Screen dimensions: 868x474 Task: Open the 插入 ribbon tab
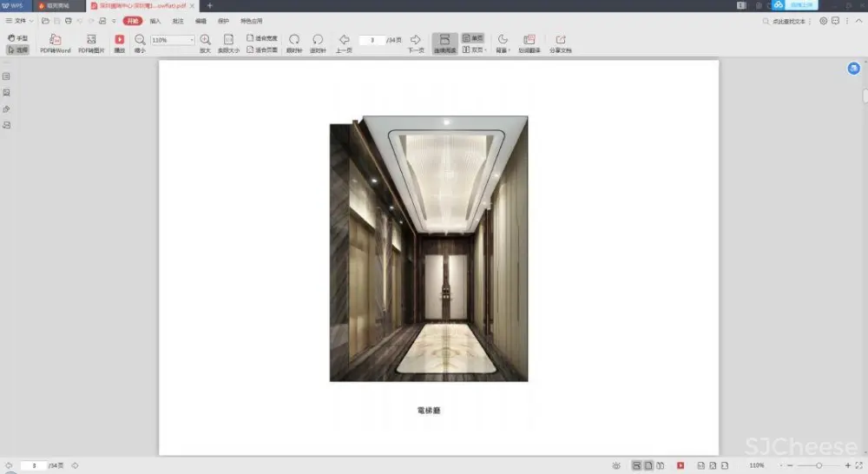coord(155,20)
